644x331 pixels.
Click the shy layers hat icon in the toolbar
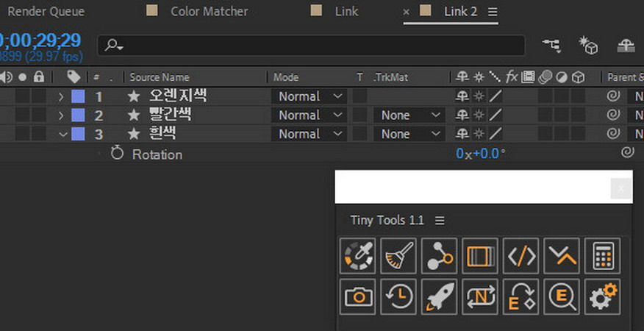pyautogui.click(x=626, y=46)
